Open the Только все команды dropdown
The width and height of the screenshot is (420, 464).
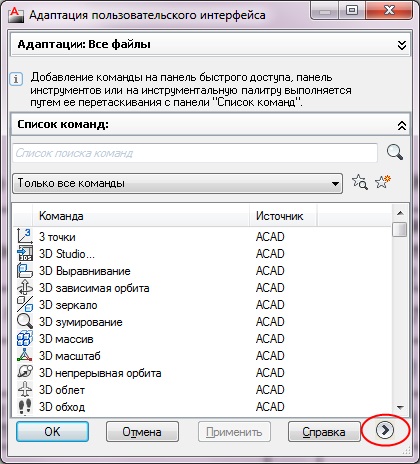177,183
